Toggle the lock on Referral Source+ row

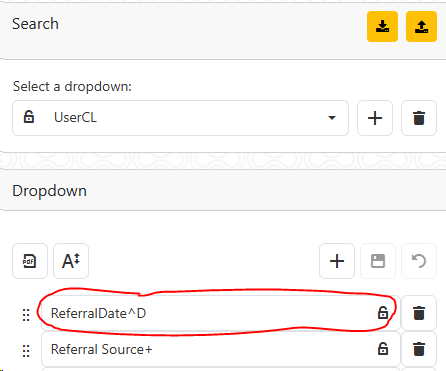[x=383, y=349]
